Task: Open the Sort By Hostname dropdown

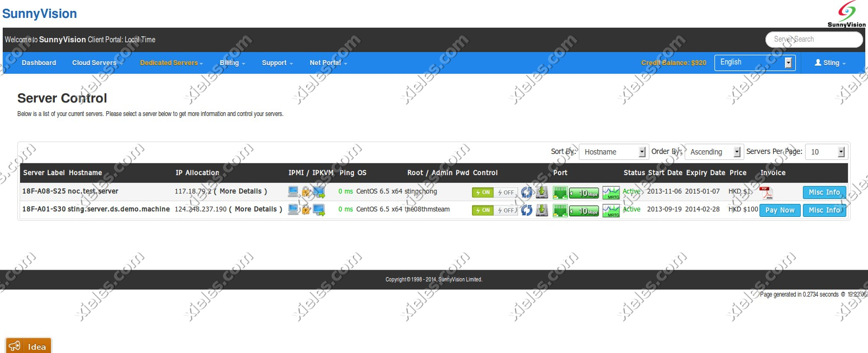Action: 614,152
